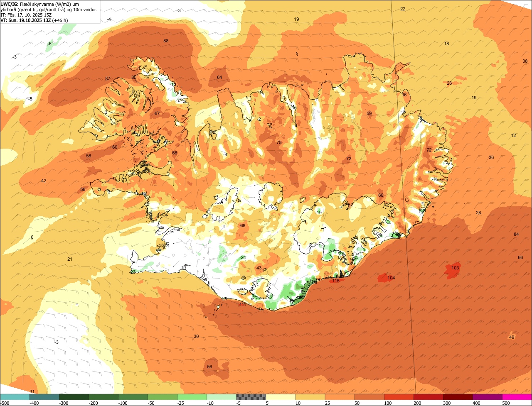Select the legend swatch between -100 and -50
The width and height of the screenshot is (532, 406).
click(133, 397)
